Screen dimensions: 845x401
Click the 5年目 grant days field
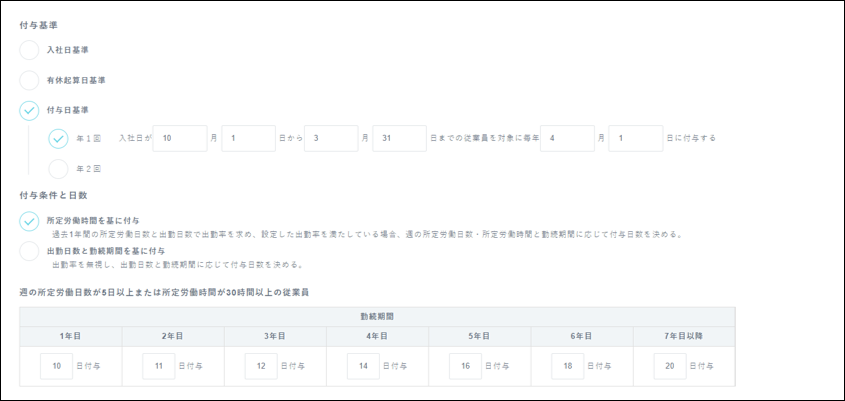tap(465, 367)
